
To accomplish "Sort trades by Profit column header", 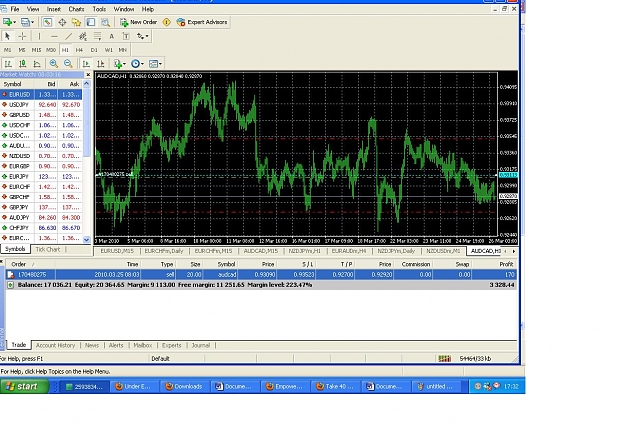I will point(495,264).
